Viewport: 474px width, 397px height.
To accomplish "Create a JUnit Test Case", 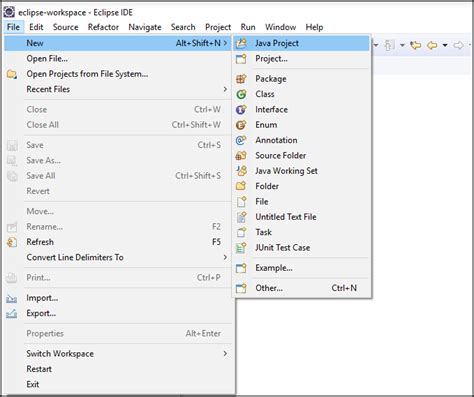I will [302, 247].
